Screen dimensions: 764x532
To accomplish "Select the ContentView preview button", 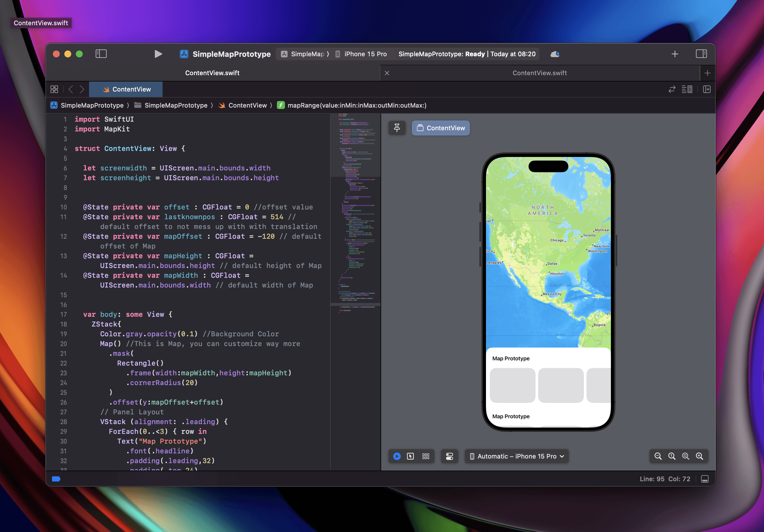I will click(441, 128).
